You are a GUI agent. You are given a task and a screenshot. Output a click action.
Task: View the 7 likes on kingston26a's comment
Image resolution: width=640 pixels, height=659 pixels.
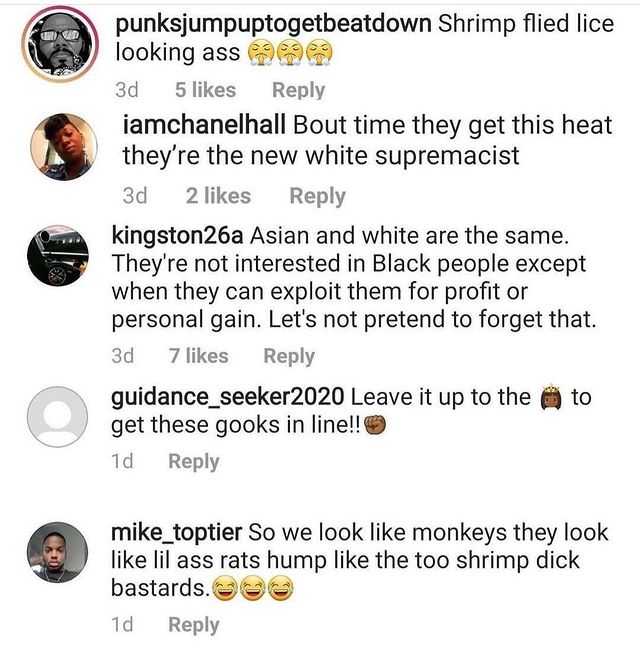(199, 356)
